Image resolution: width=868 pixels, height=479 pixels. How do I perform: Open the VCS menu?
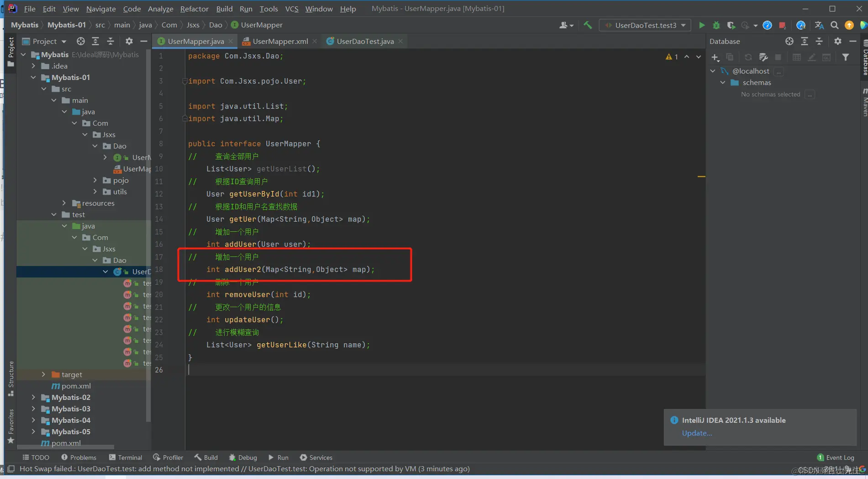pos(292,9)
